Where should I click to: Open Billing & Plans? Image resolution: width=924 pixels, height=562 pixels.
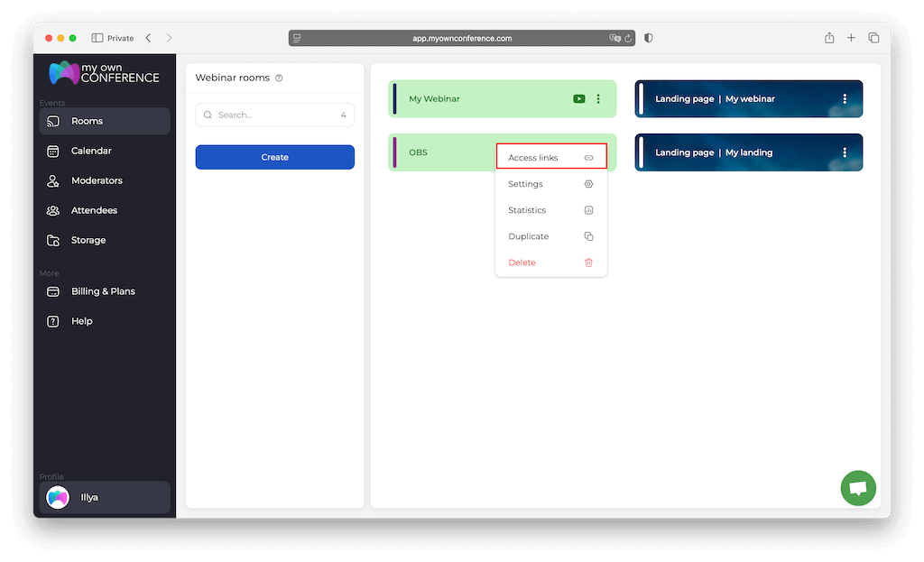pyautogui.click(x=105, y=291)
